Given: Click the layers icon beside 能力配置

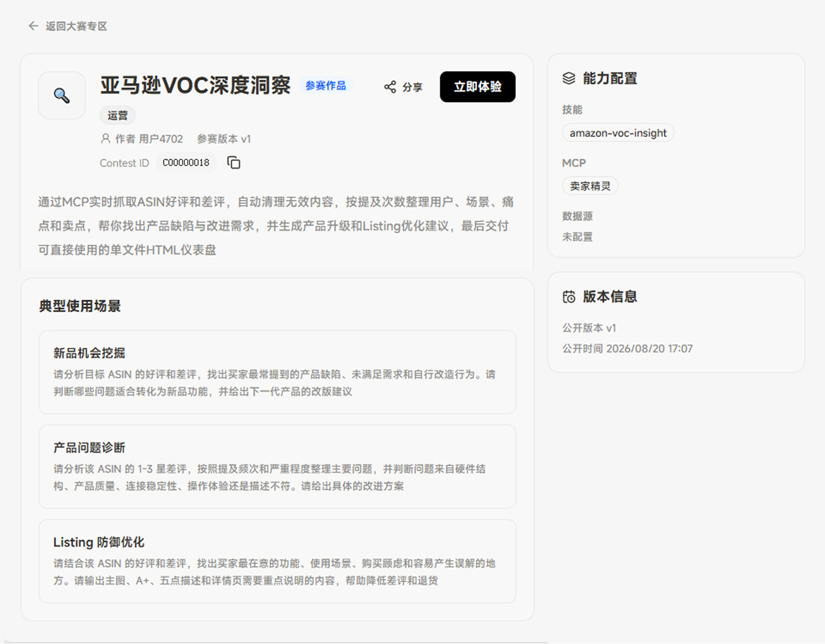Looking at the screenshot, I should (569, 78).
